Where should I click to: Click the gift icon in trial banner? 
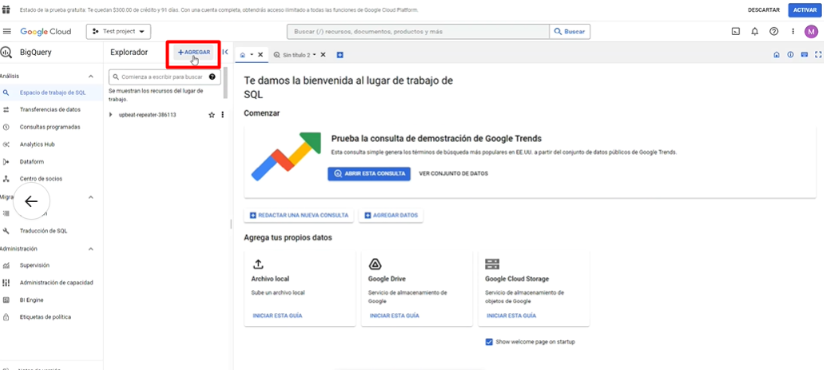6,10
